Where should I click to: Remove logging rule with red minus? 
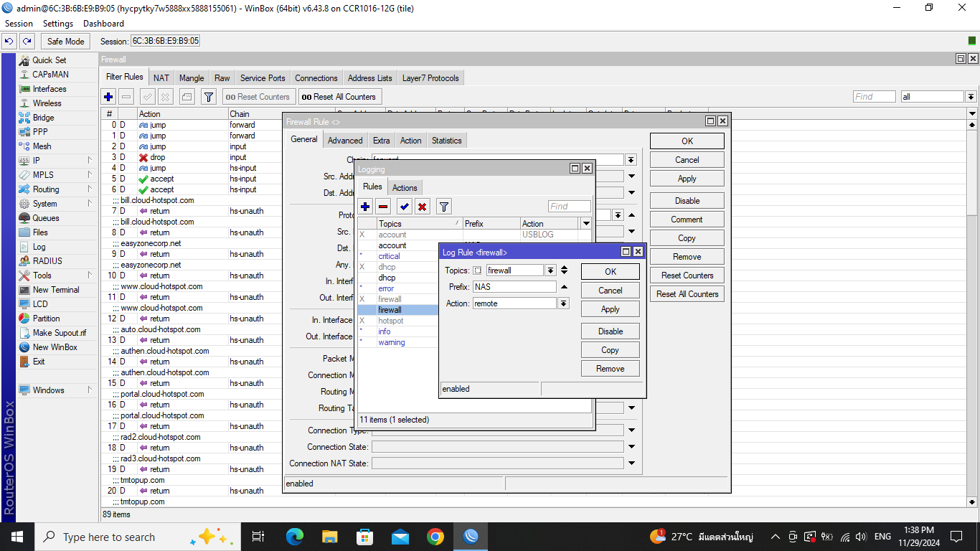[x=383, y=207]
